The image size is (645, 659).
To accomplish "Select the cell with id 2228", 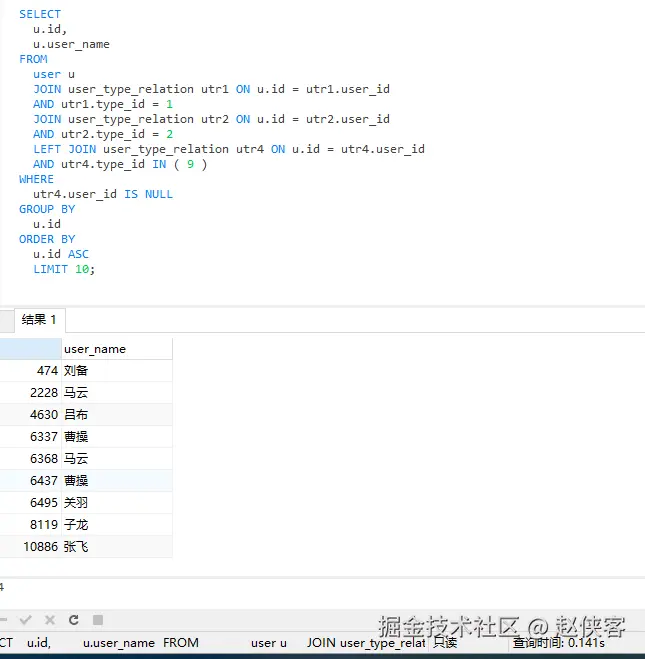I will coord(31,393).
